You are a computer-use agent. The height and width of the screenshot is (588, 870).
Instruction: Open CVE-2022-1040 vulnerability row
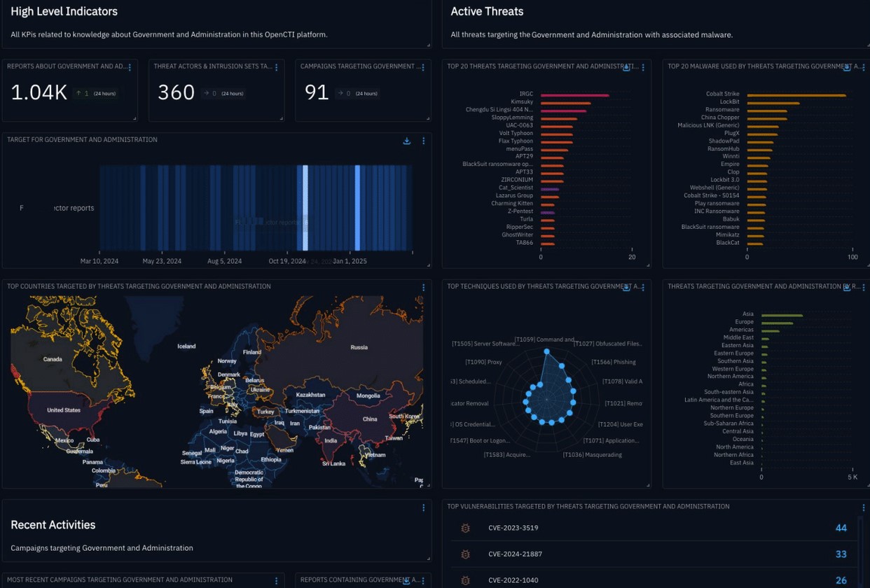point(654,579)
